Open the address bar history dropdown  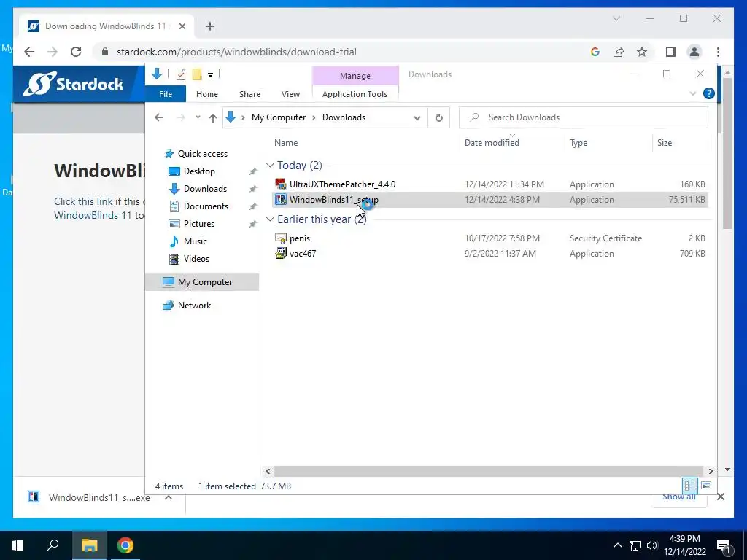point(417,117)
